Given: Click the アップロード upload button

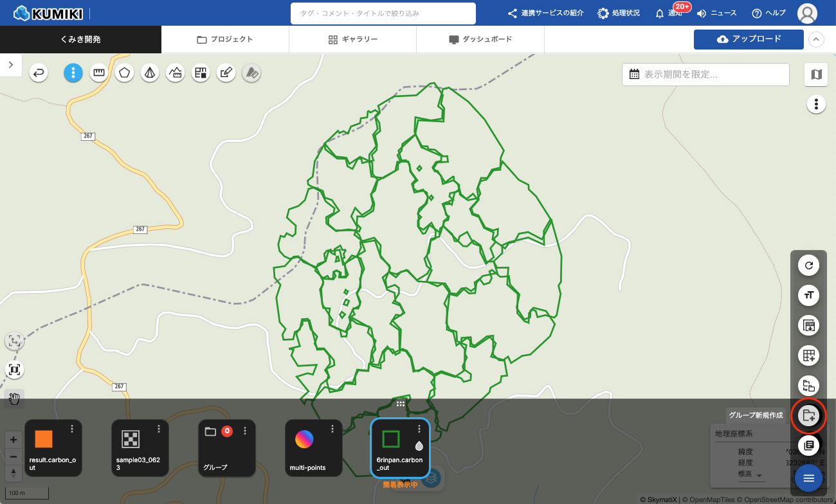Looking at the screenshot, I should point(749,39).
